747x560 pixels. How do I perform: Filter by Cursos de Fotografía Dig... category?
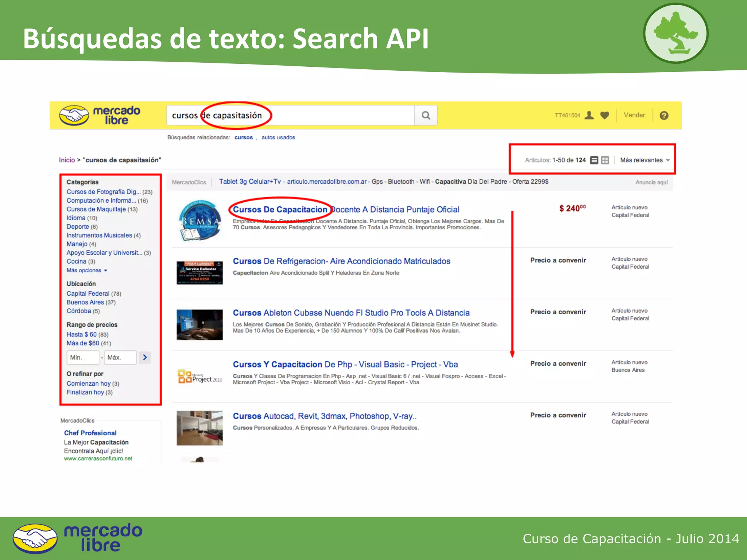(x=103, y=192)
